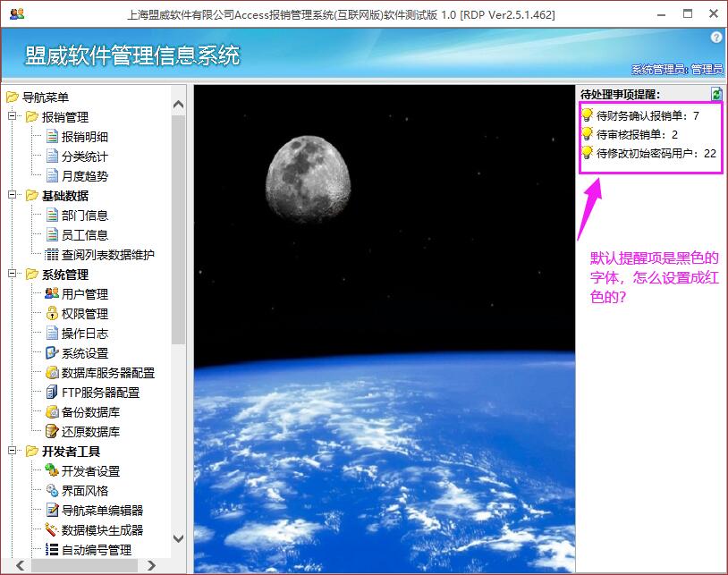This screenshot has height=575, width=728.
Task: Click the 备份数据库 icon
Action: pyautogui.click(x=52, y=411)
